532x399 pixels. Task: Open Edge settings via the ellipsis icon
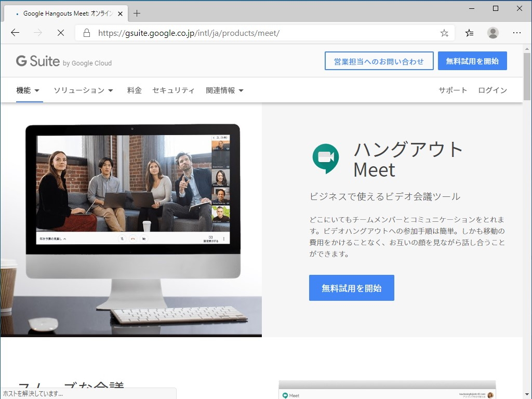(517, 32)
